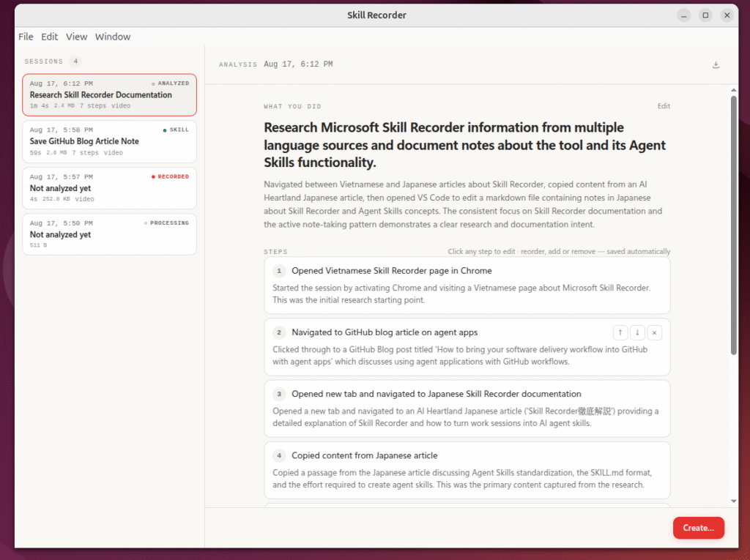Select Save GitHub Blog Article Note session
This screenshot has height=560, width=750.
point(110,141)
